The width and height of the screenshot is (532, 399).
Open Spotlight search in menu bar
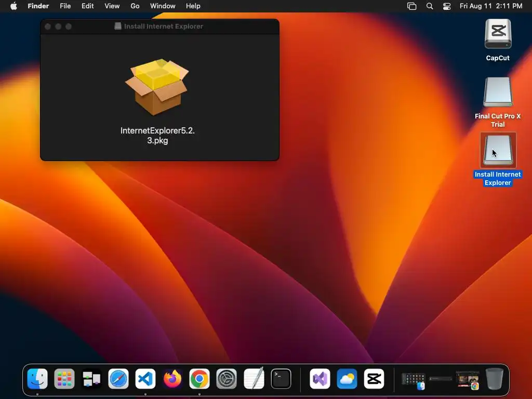pos(430,6)
